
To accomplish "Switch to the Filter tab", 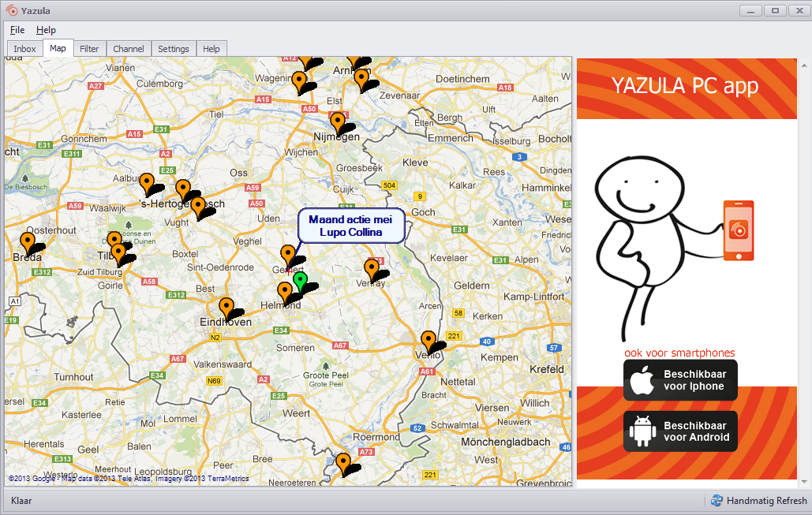I will [89, 49].
